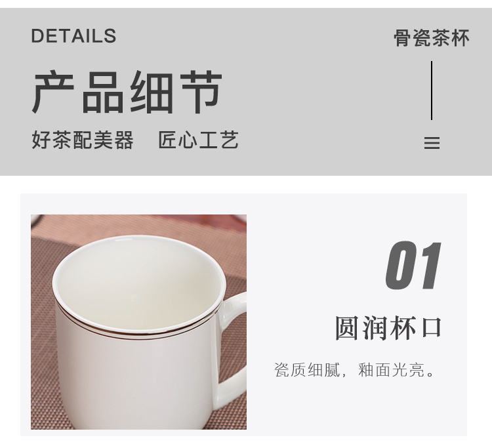This screenshot has height=448, width=492.
Task: Click the large 01 number
Action: tap(413, 266)
